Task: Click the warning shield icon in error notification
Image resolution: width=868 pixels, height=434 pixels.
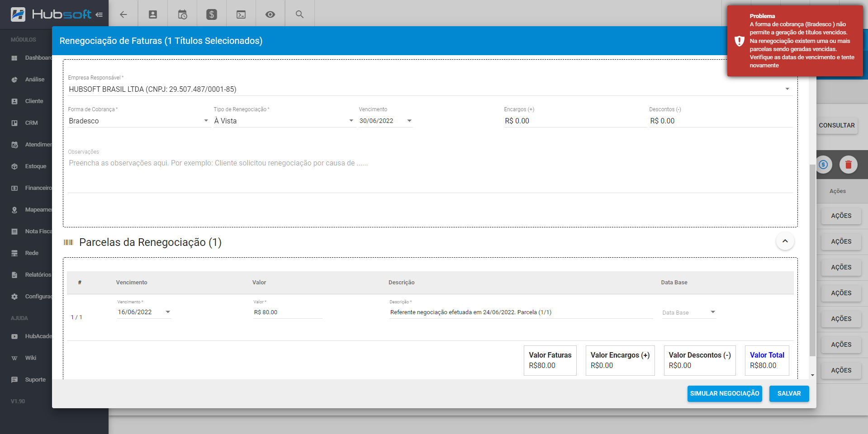Action: pos(740,41)
